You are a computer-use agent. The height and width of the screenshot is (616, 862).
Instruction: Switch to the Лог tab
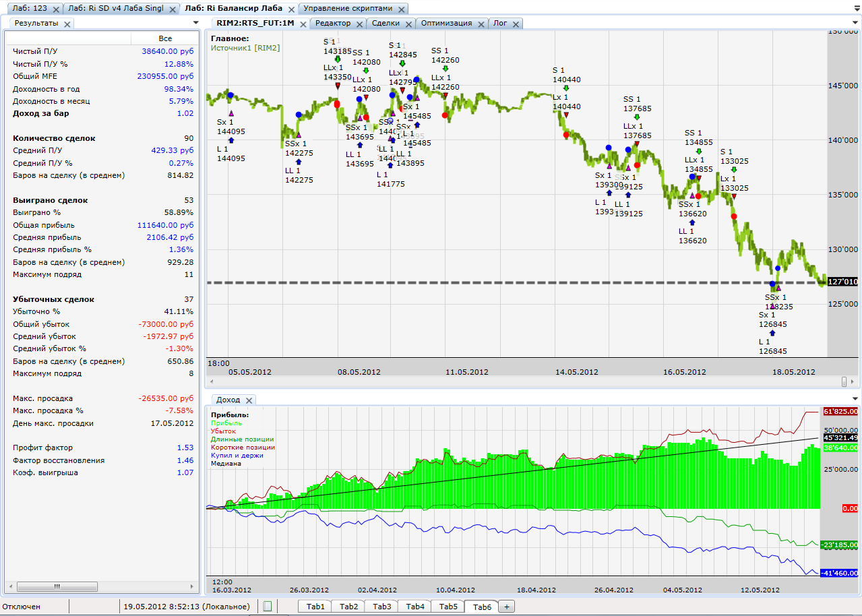click(x=500, y=23)
